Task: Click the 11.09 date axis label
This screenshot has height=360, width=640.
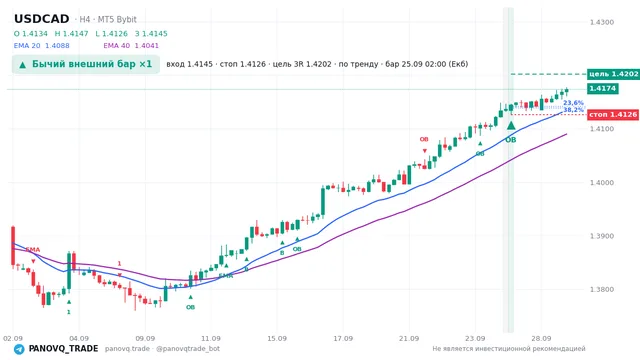Action: click(211, 339)
